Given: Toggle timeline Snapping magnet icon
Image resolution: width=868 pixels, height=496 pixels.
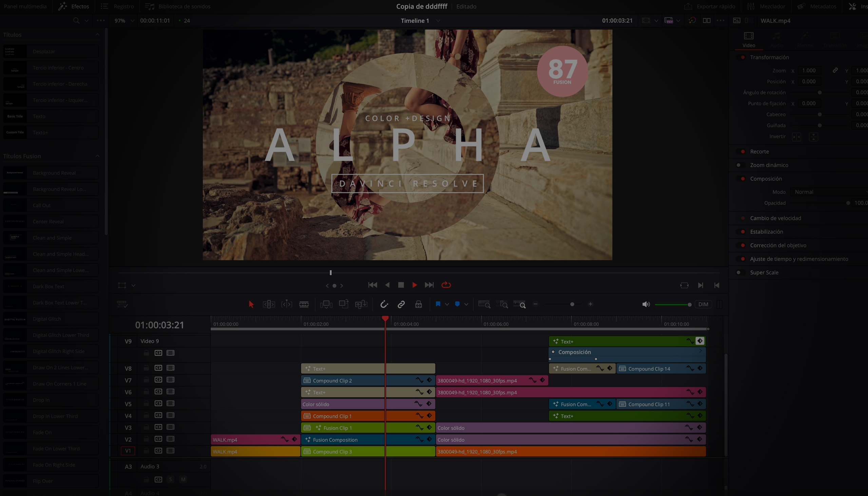Looking at the screenshot, I should pos(384,304).
